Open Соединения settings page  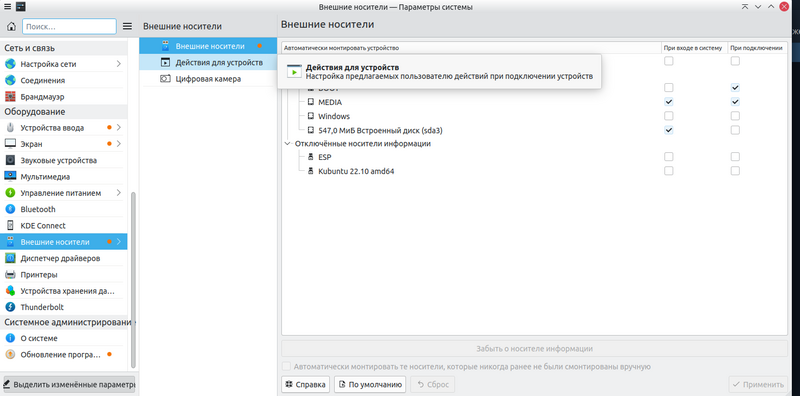(64, 81)
